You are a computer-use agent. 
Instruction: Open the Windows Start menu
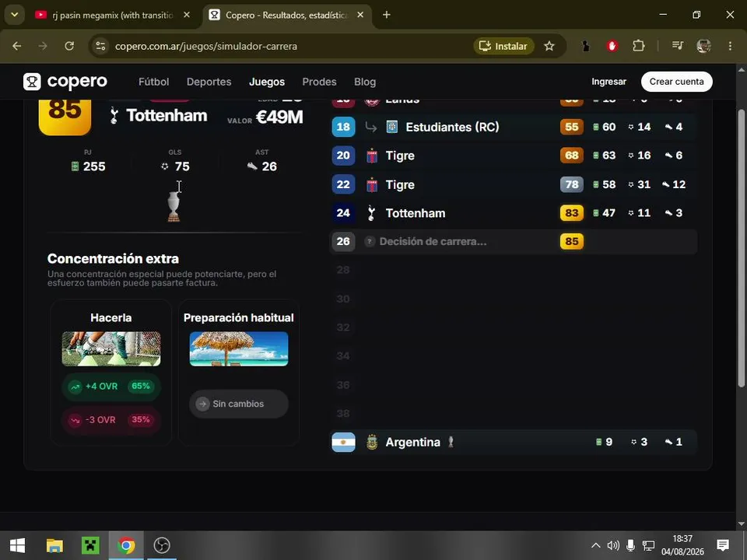(18, 545)
